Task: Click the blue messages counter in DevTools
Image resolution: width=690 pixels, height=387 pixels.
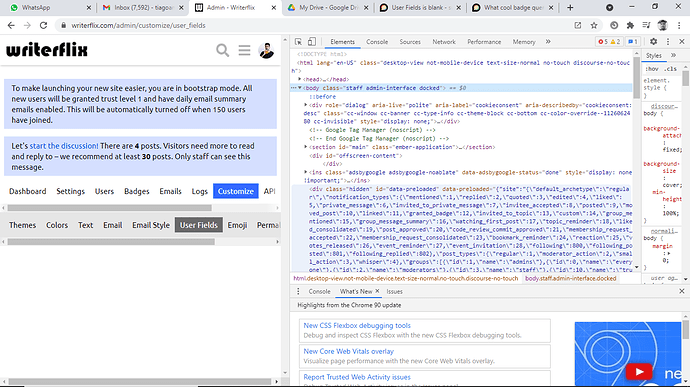Action: (x=633, y=42)
